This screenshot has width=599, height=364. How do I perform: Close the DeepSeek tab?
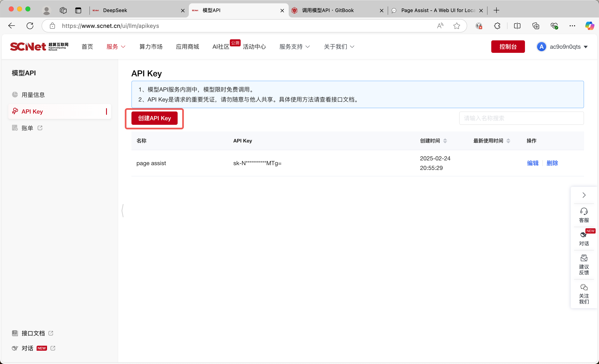[183, 10]
